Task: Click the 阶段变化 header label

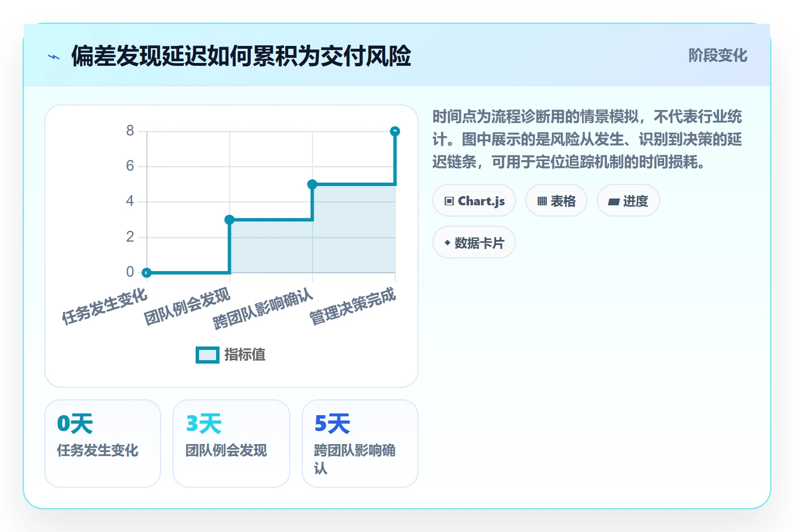Action: click(717, 56)
